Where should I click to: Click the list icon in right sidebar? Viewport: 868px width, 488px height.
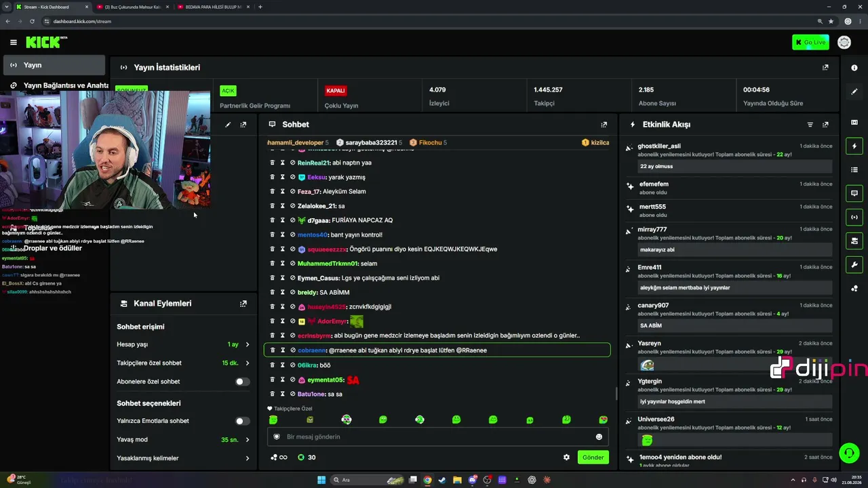coord(854,169)
